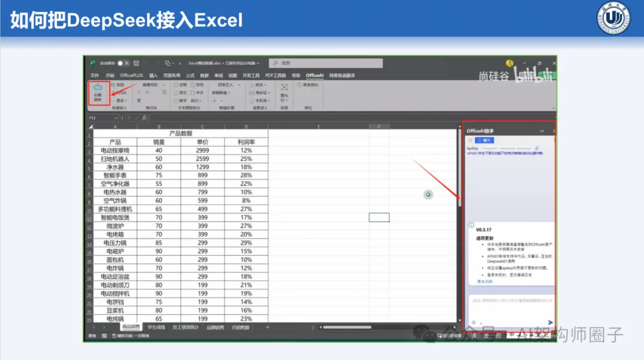
Task: Click the previous sheet arrow
Action: (94, 327)
